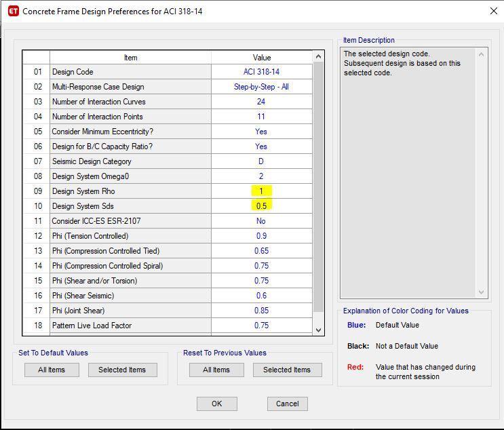Click OK to confirm preferences
This screenshot has width=504, height=430.
tap(216, 404)
